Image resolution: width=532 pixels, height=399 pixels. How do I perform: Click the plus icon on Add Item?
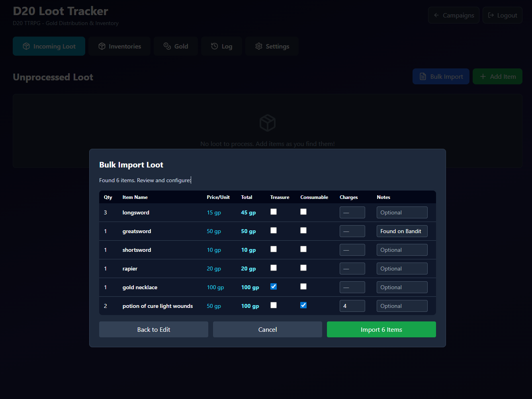point(483,76)
